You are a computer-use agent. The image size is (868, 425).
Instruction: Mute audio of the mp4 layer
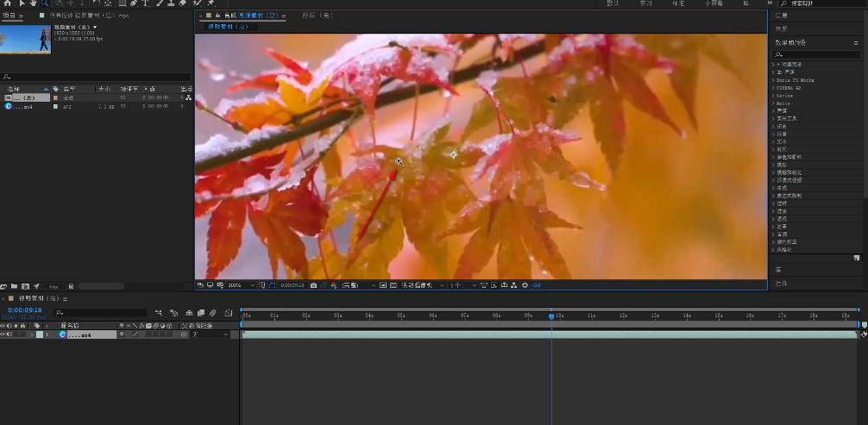[11, 334]
